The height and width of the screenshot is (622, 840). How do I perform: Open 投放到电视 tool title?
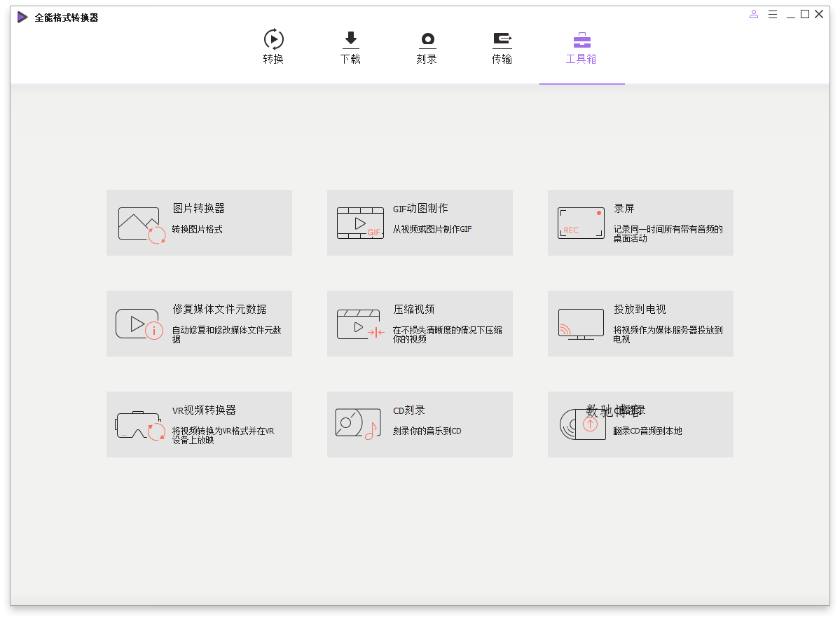click(x=640, y=309)
